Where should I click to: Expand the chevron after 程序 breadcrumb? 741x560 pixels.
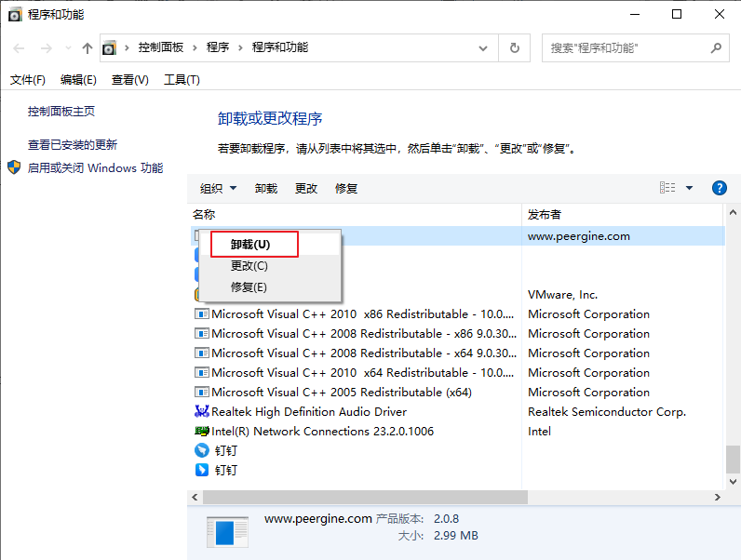[x=240, y=47]
